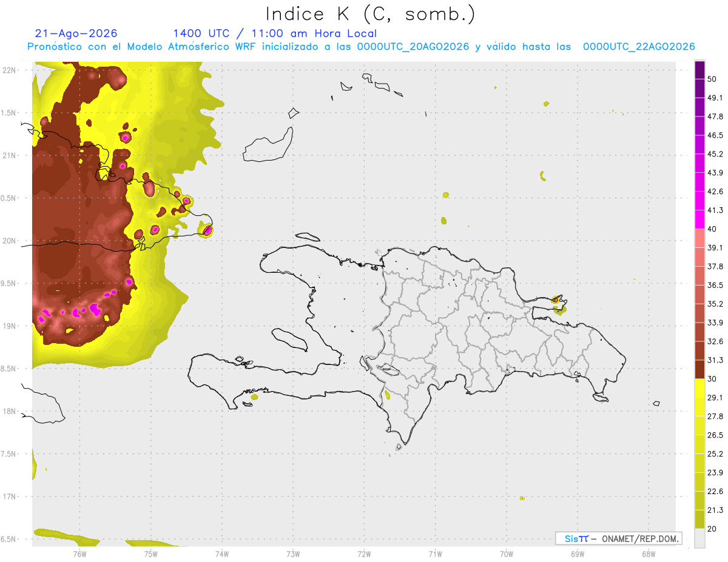Viewport: 728px width, 562px height.
Task: Click the '20N' latitude label
Action: pos(10,241)
